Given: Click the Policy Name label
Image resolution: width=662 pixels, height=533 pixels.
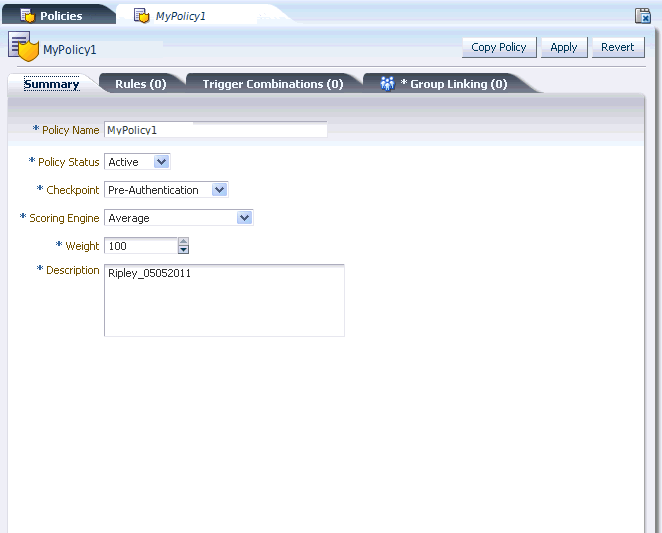Looking at the screenshot, I should 71,130.
